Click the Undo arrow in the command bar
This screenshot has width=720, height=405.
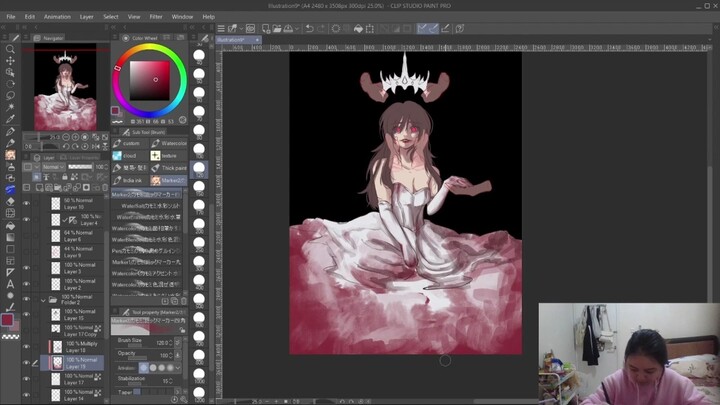pos(309,29)
